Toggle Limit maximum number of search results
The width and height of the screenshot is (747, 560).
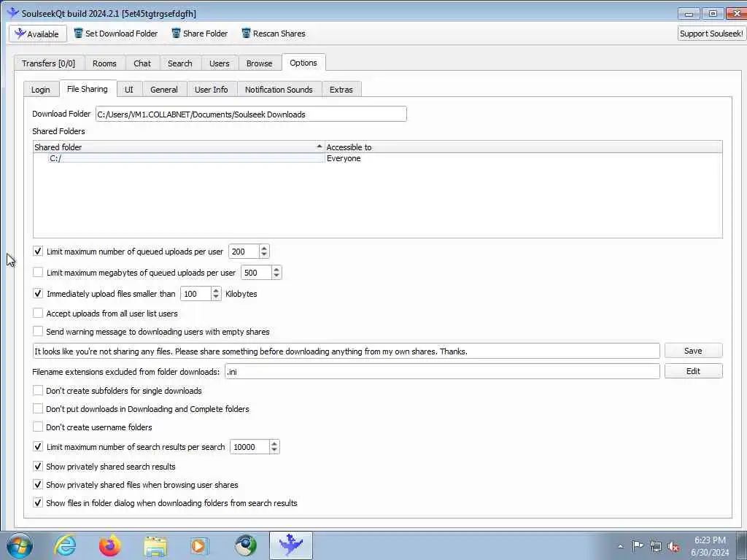pyautogui.click(x=38, y=447)
